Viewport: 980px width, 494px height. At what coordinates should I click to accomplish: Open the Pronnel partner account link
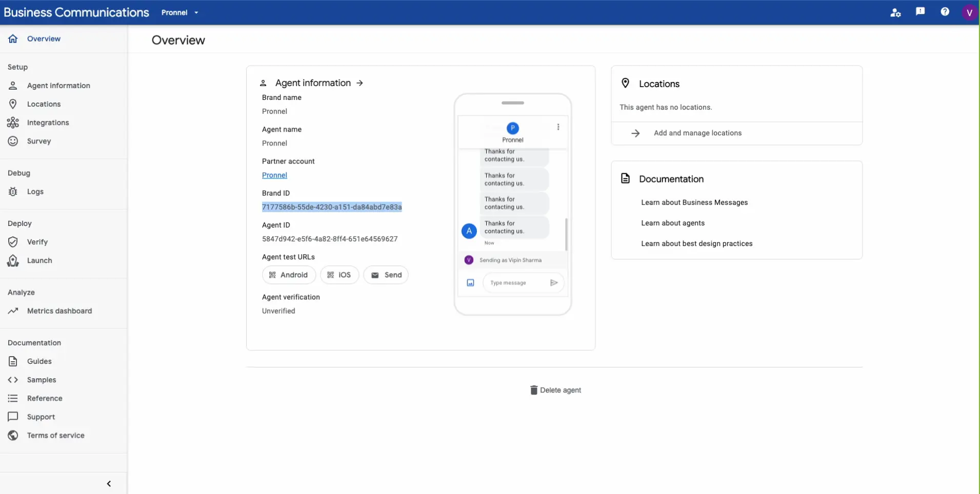[274, 175]
